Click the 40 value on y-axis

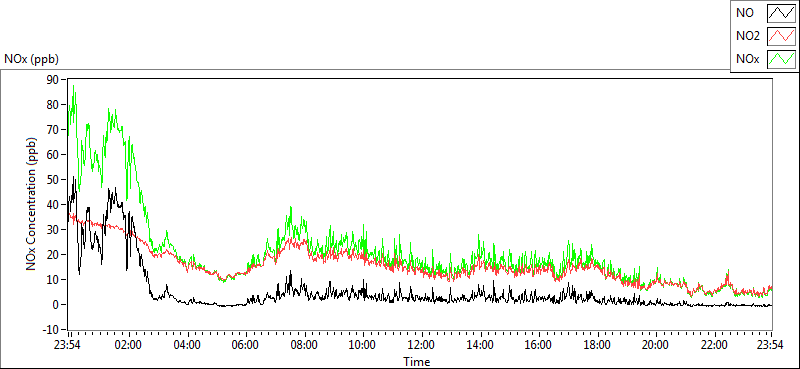(54, 204)
